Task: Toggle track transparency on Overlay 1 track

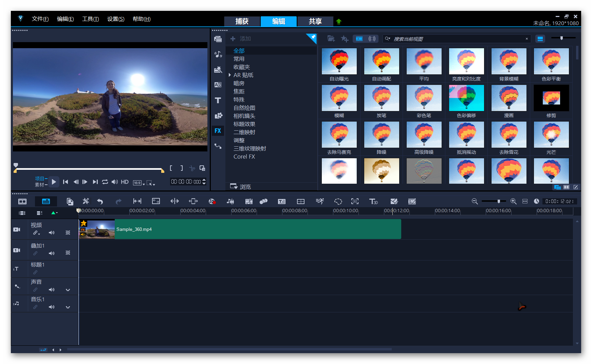Action: point(68,253)
